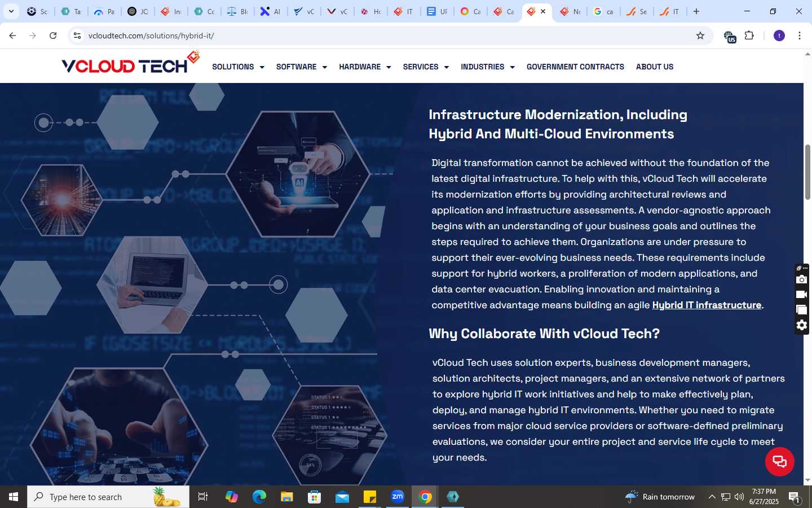Viewport: 812px width, 508px height.
Task: Open network status tray icon
Action: (726, 497)
